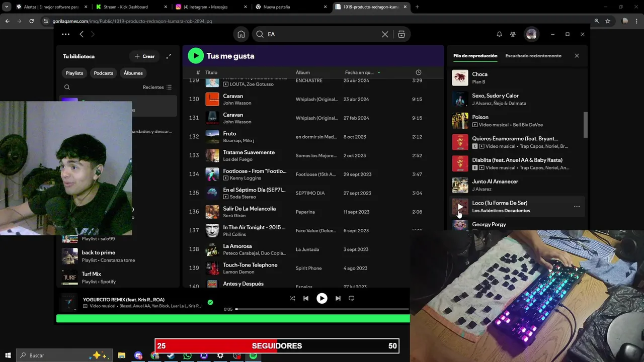Click the browser zoom magnifier icon

point(597,21)
